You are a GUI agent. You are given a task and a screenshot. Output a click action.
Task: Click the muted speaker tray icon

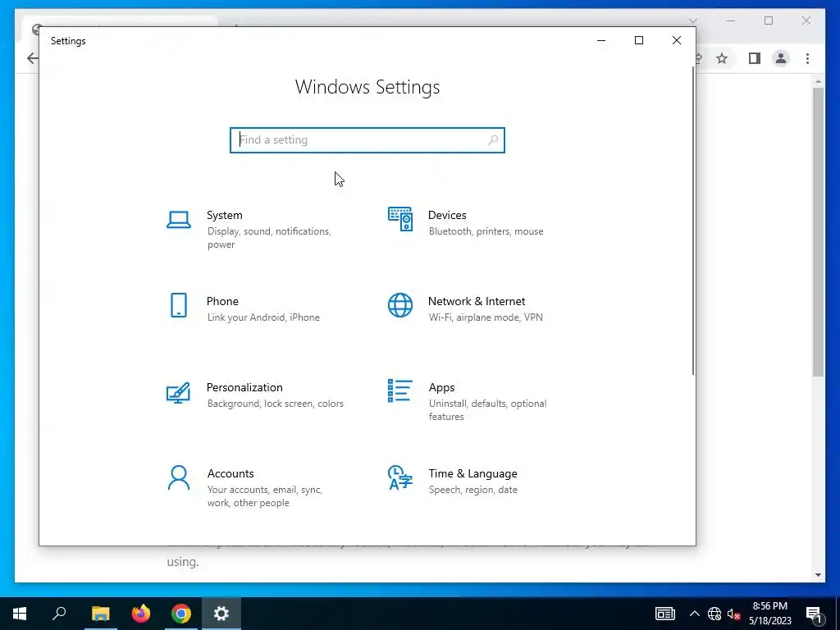[733, 614]
